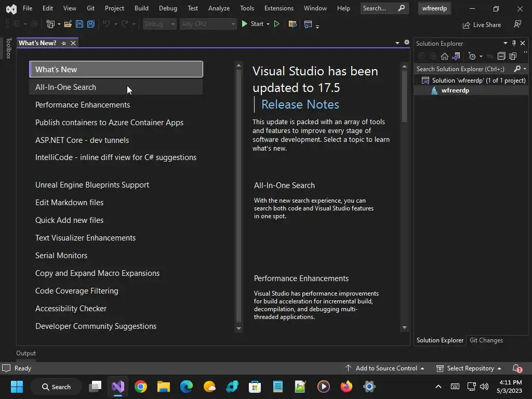Click Search Solution Explorer field

click(x=463, y=69)
